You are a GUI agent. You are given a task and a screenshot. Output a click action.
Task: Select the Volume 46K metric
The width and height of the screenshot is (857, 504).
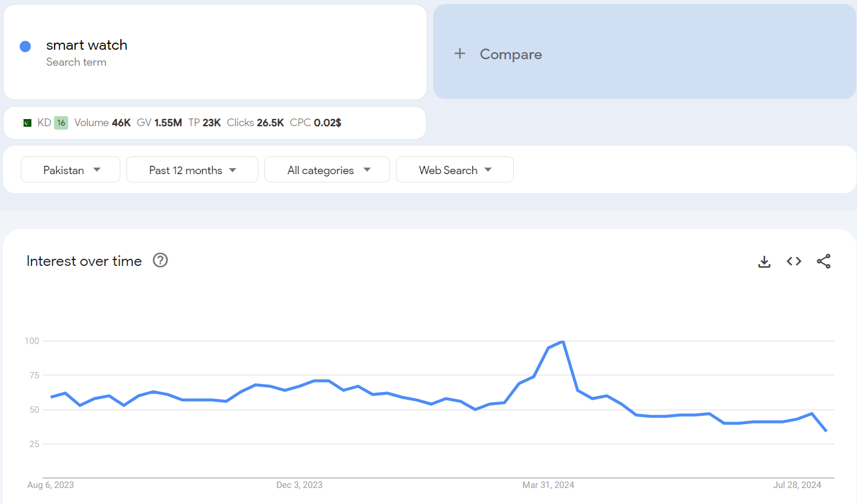(103, 123)
